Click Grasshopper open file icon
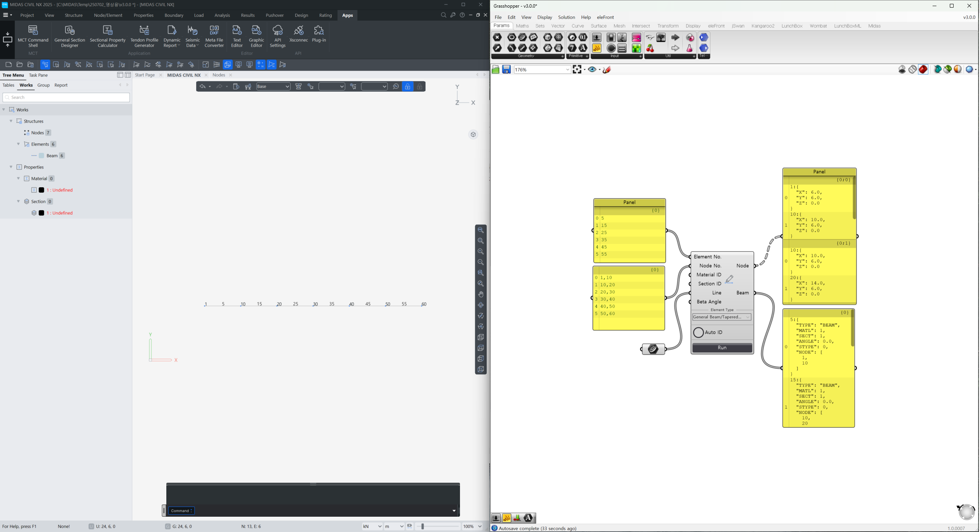This screenshot has width=980, height=532. 496,70
